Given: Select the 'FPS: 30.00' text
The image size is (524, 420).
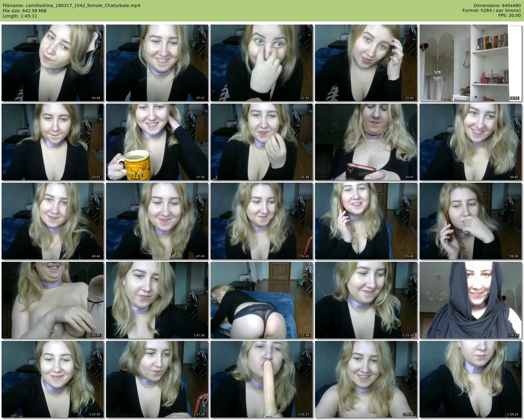Looking at the screenshot, I should pos(509,16).
